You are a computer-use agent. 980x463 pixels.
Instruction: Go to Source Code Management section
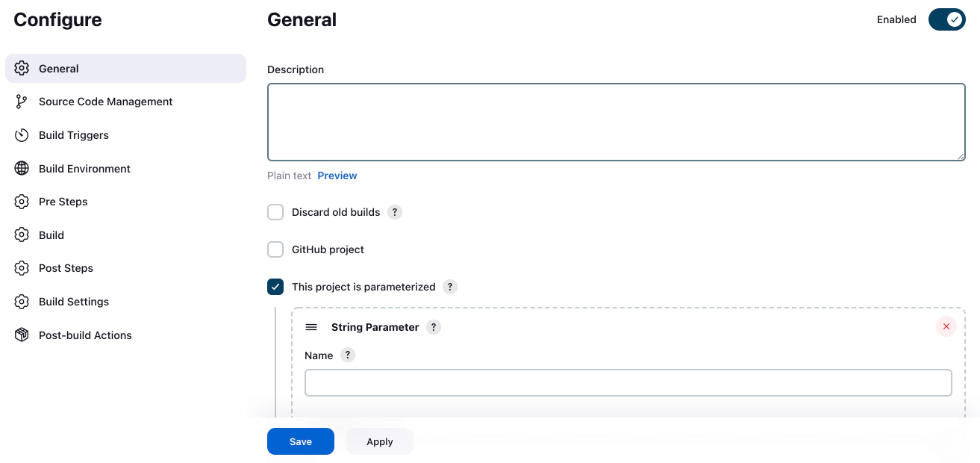pyautogui.click(x=125, y=102)
